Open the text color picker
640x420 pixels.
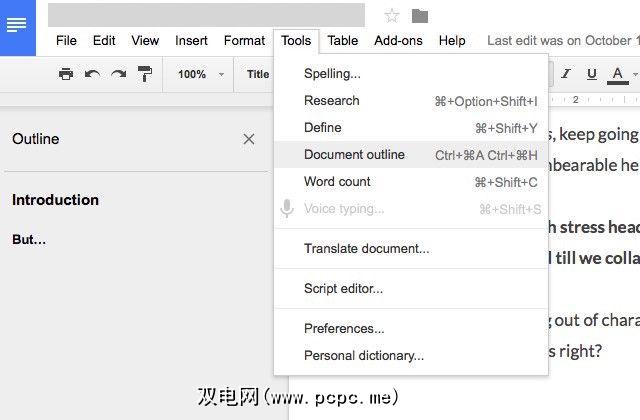619,74
